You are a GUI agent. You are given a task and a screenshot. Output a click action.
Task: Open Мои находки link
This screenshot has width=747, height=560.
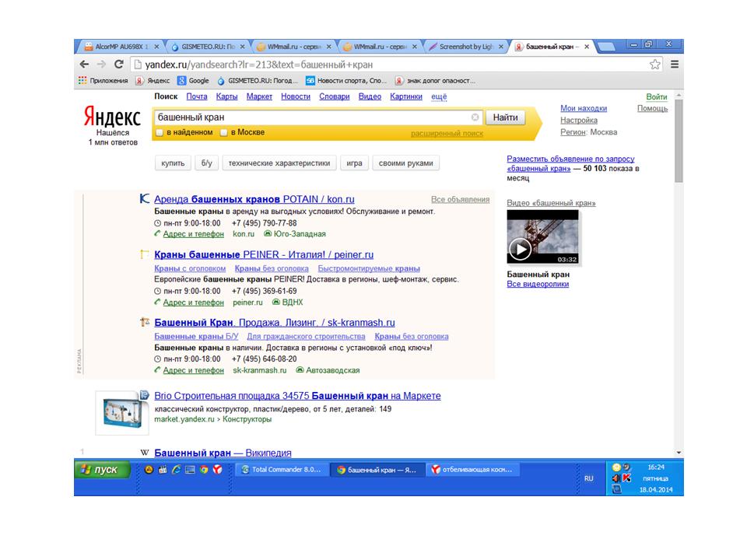click(584, 108)
